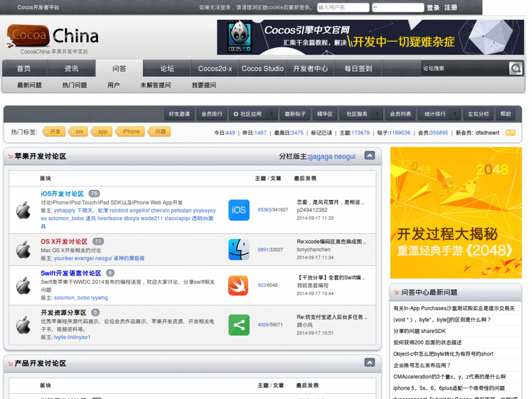The height and width of the screenshot is (399, 532).
Task: Click Apple logo beside OS X开发讨论区
Action: [23, 249]
